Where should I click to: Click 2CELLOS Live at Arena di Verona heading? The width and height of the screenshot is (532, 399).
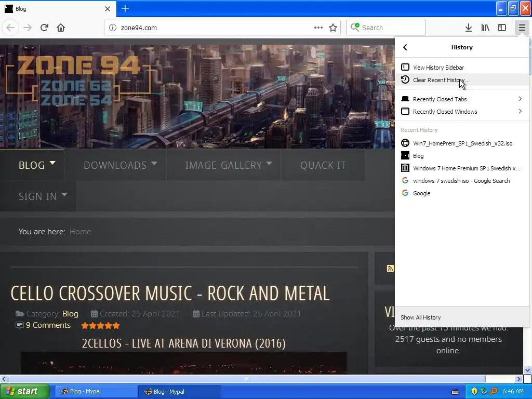point(183,343)
